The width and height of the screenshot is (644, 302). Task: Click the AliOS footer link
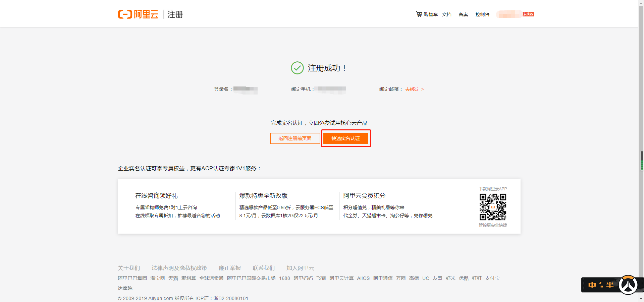[363, 278]
